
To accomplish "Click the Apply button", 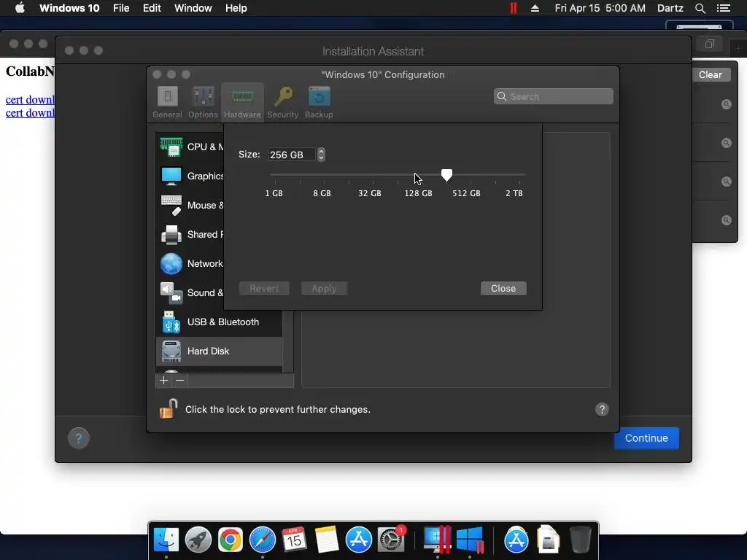I will point(324,289).
